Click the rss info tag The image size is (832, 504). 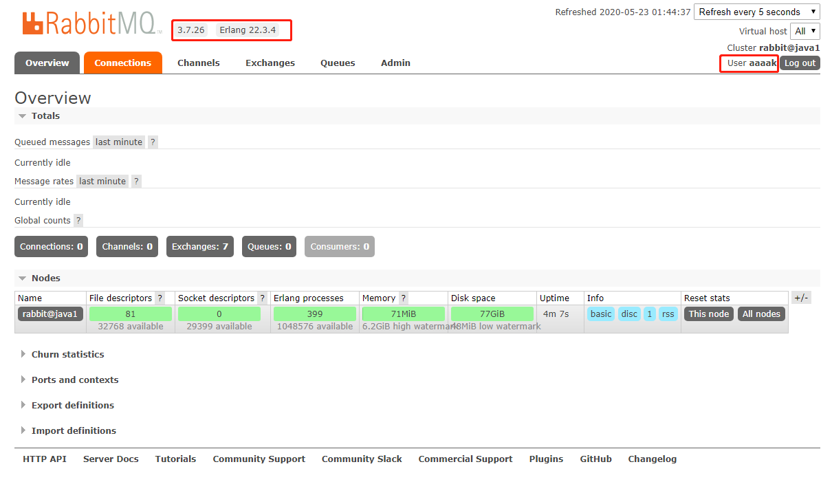click(x=668, y=314)
